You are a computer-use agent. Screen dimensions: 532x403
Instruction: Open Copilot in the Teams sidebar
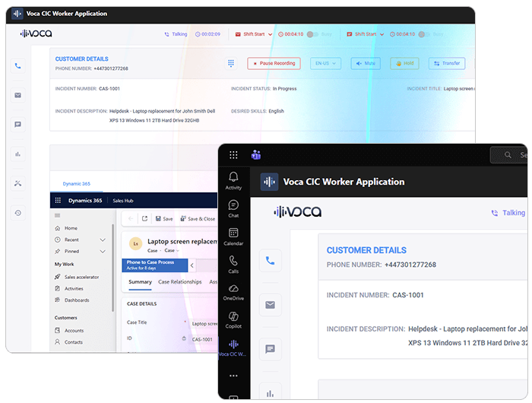[233, 319]
